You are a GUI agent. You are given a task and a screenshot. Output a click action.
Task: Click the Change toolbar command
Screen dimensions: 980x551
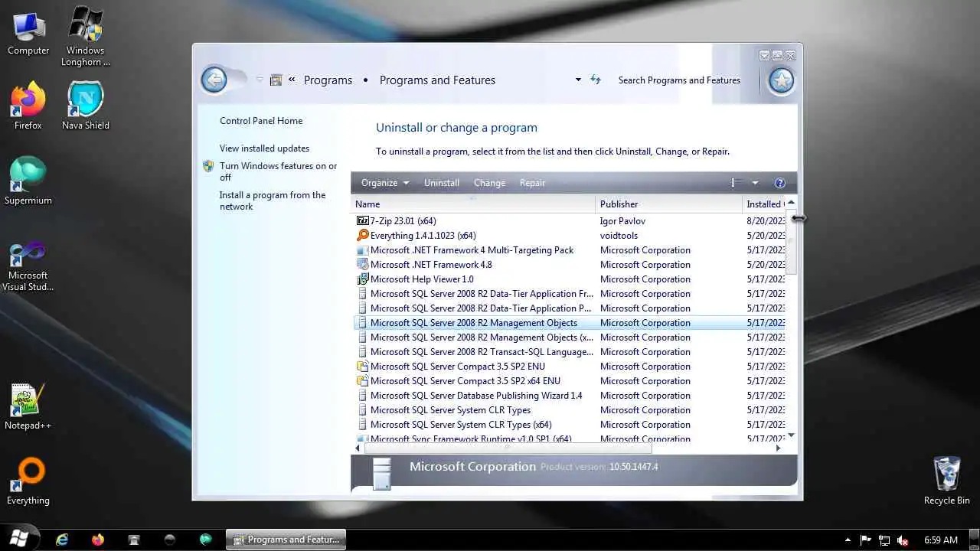click(489, 183)
